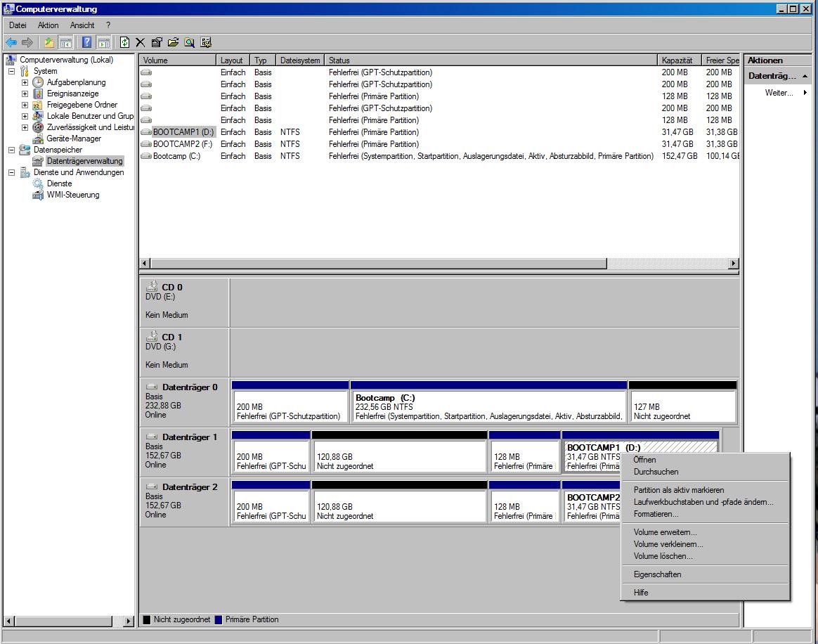Click the folder Up one level icon
Viewport: 818px width, 644px height.
pos(48,42)
